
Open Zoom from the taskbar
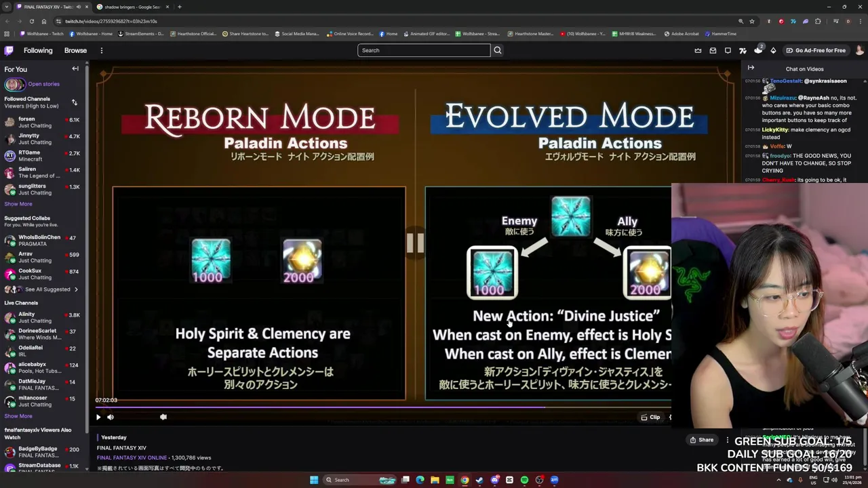tap(554, 480)
